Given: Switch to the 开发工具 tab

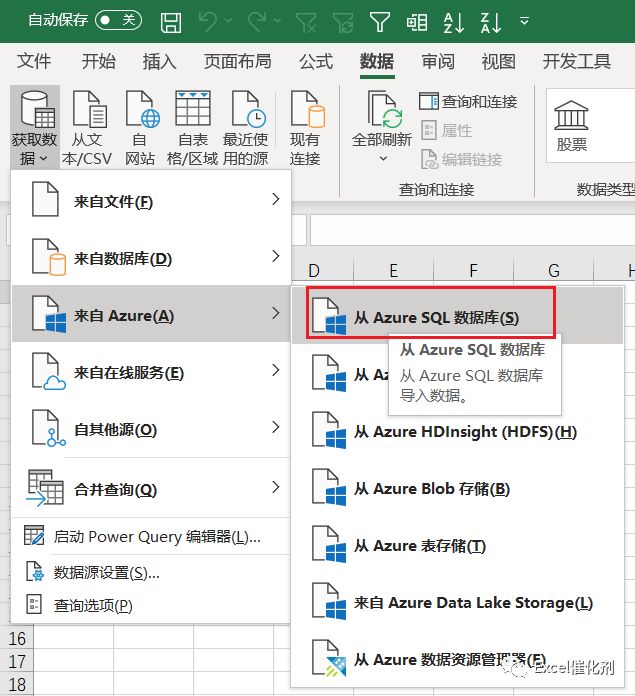Looking at the screenshot, I should point(577,61).
